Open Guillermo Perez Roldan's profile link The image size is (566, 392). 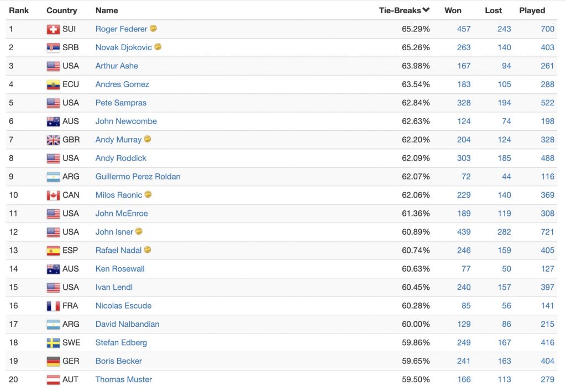click(x=138, y=177)
